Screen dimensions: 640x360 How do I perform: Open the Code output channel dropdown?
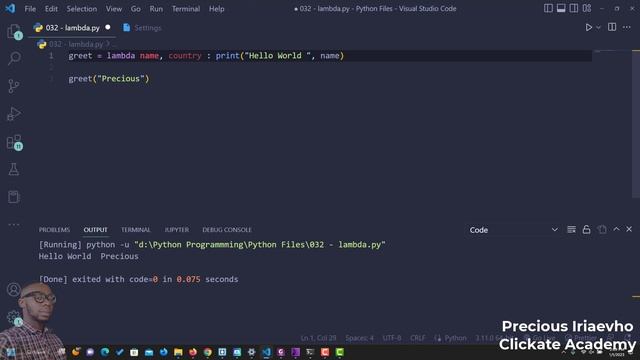[513, 230]
